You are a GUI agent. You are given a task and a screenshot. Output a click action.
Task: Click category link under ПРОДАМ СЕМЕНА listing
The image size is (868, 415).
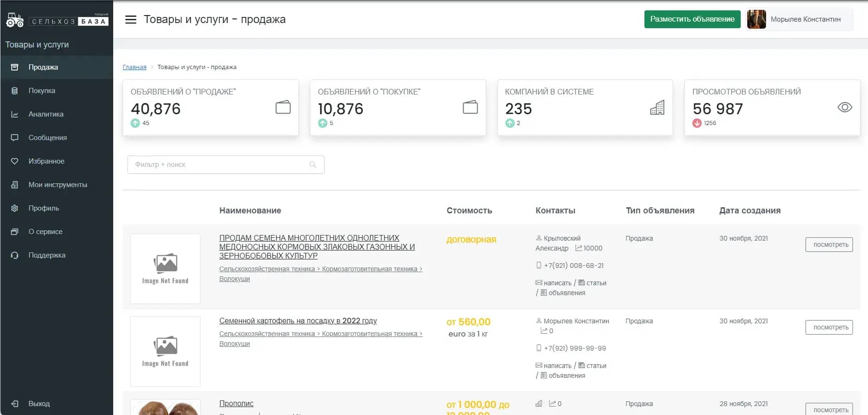coord(321,274)
